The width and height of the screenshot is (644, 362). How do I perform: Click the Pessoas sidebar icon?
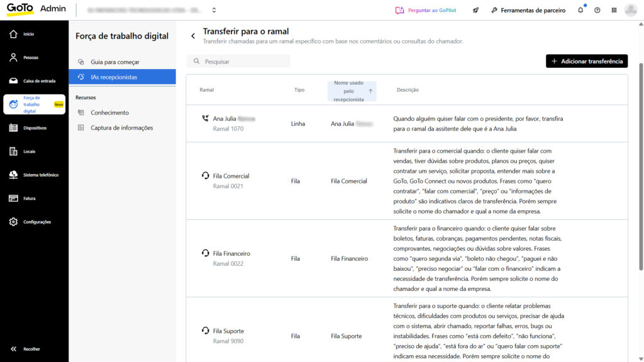click(x=14, y=57)
